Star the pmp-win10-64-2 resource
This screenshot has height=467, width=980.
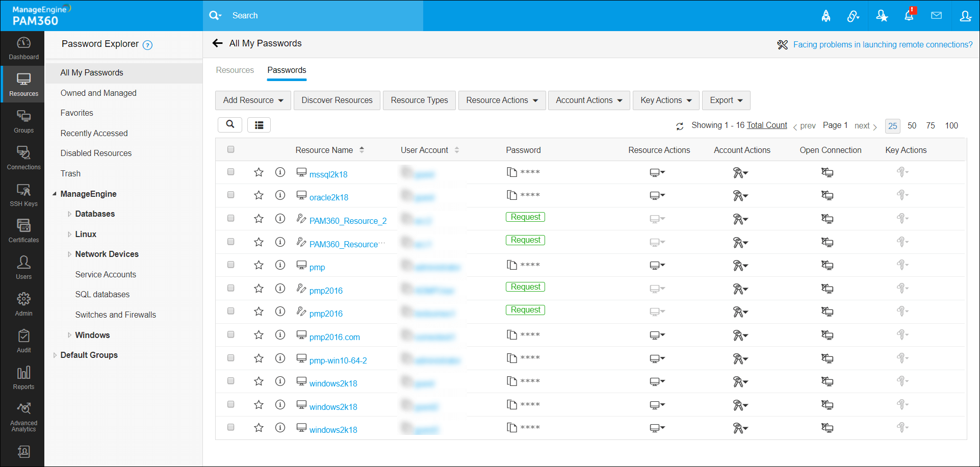pos(259,358)
